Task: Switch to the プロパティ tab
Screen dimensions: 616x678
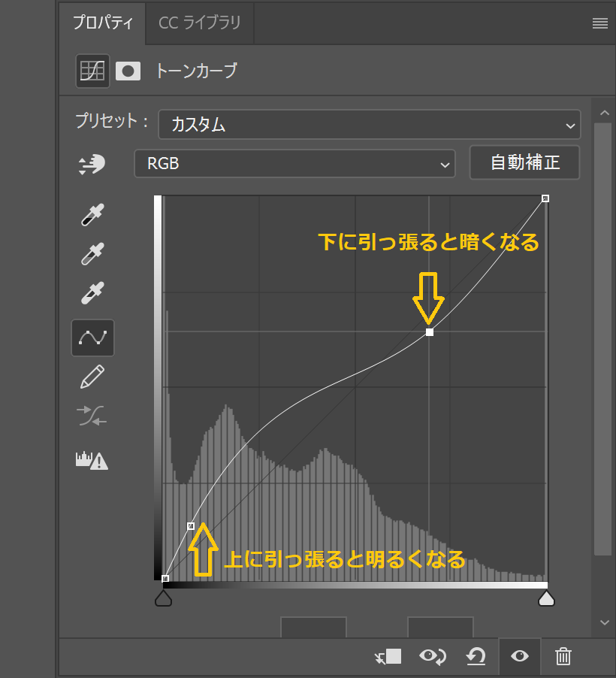Action: 102,23
